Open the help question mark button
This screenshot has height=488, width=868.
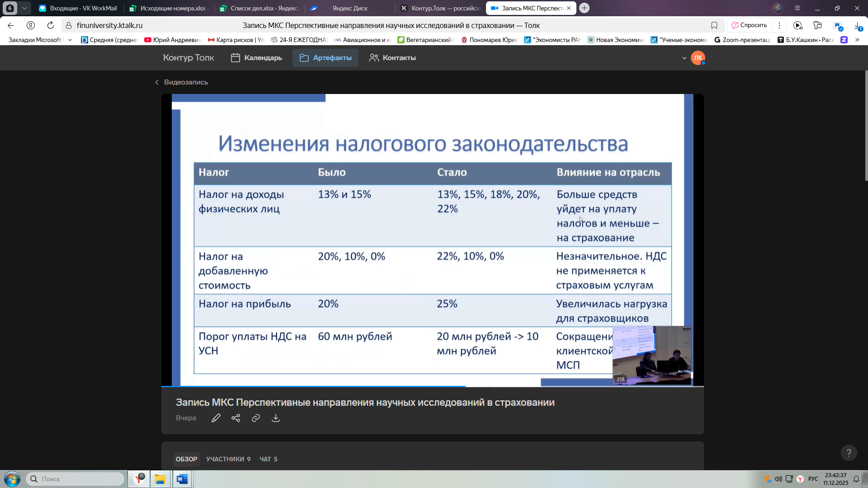tap(849, 453)
